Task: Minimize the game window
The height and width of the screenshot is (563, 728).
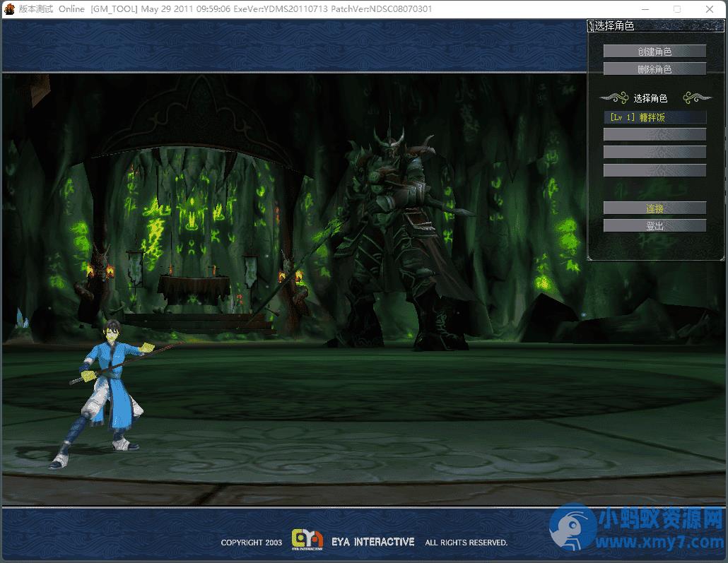Action: (645, 8)
